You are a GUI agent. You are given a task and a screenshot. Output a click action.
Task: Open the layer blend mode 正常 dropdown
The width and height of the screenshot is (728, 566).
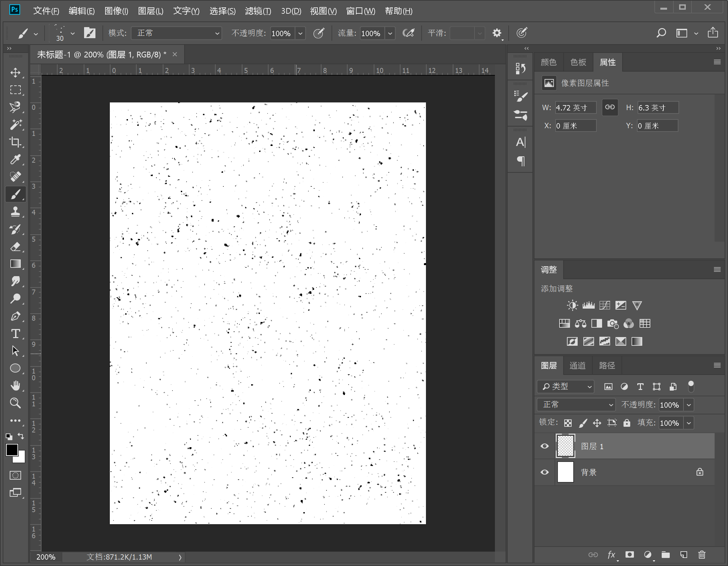pos(576,405)
